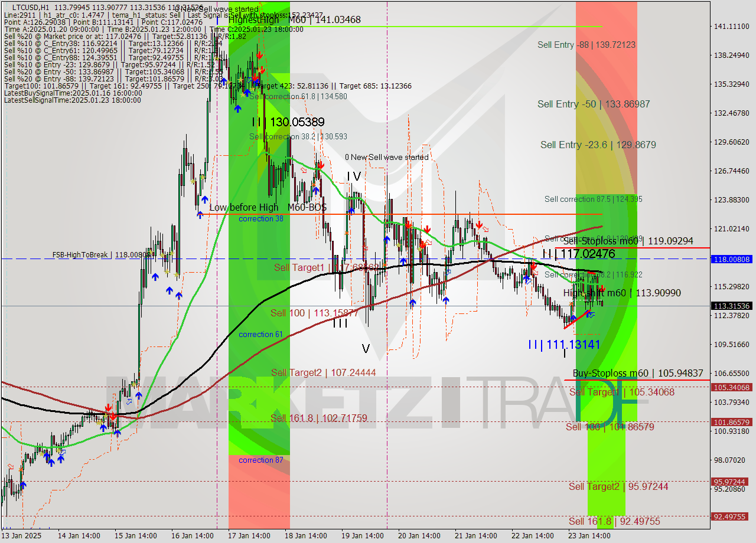Select the 'Sell Target2 | 95.97244' label
The image size is (756, 543).
coord(618,486)
